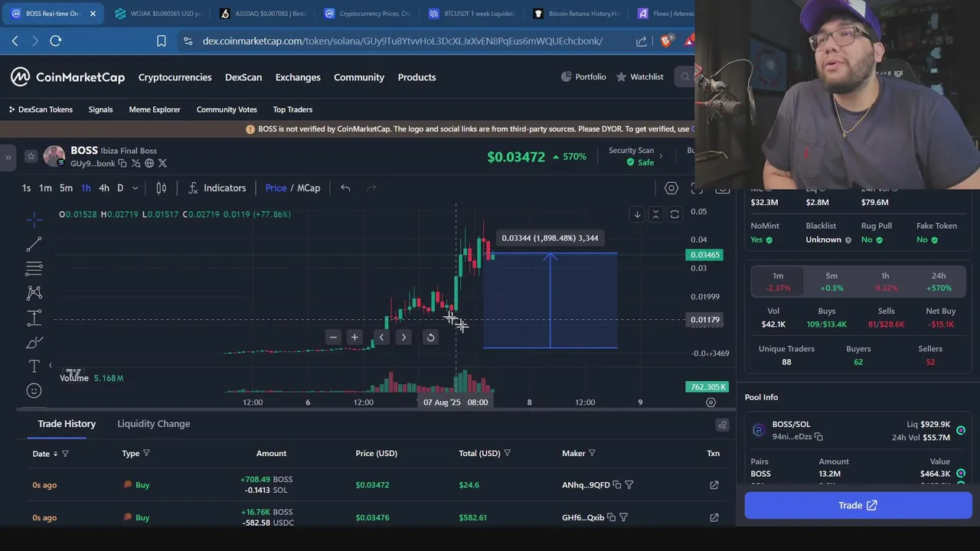This screenshot has width=980, height=551.
Task: Select the text annotation tool
Action: tap(34, 367)
